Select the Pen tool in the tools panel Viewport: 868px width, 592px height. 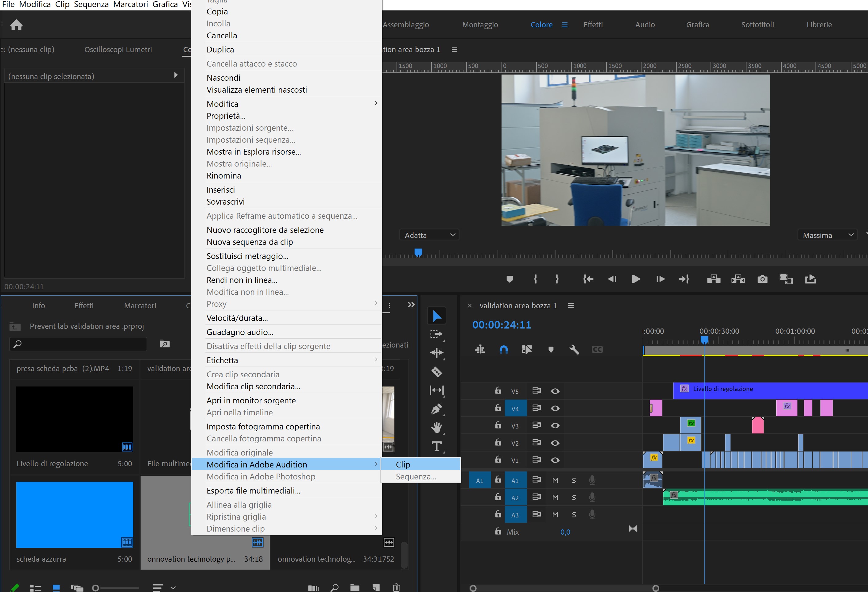(x=437, y=409)
